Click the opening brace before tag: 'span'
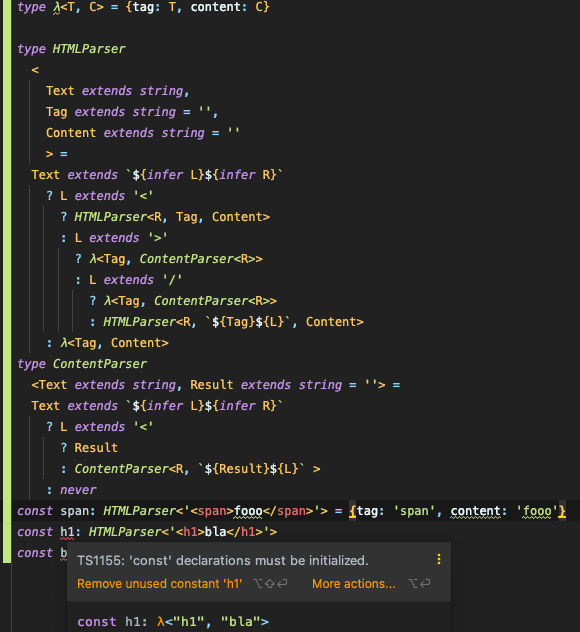The image size is (580, 632). click(352, 511)
